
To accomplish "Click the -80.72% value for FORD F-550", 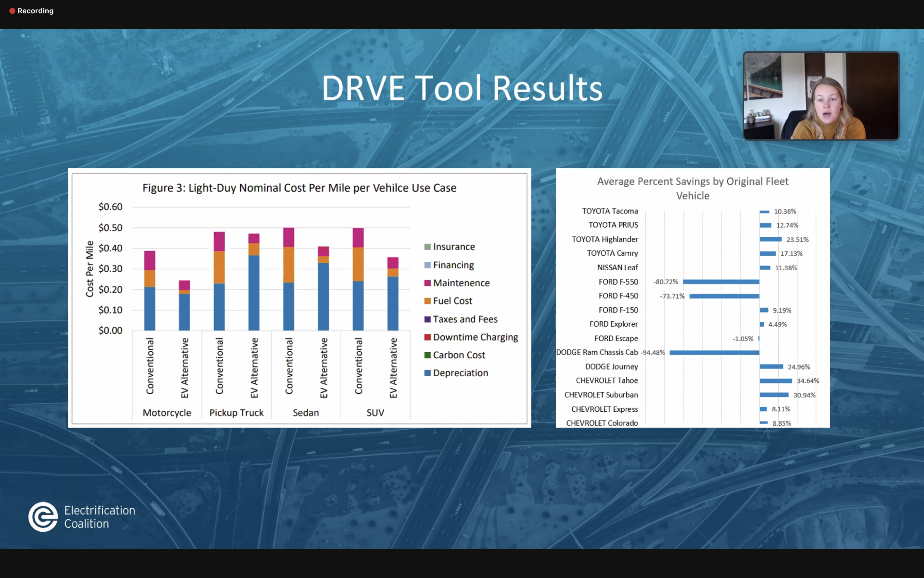I will tap(665, 282).
